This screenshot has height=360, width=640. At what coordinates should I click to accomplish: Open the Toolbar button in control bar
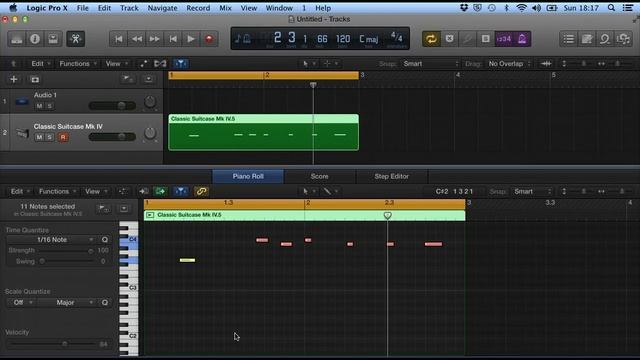pyautogui.click(x=53, y=39)
